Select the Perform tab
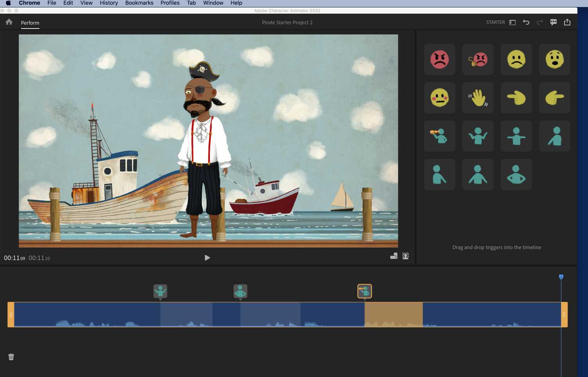The image size is (588, 377). [30, 23]
